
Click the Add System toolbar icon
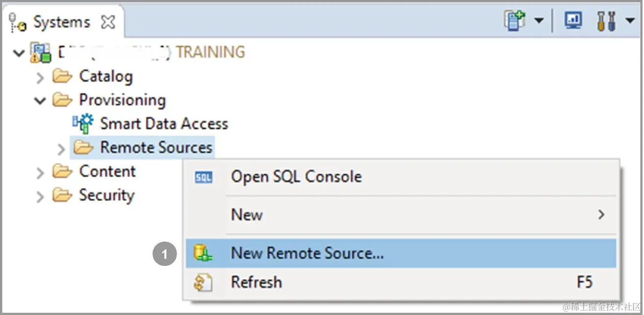click(x=515, y=21)
